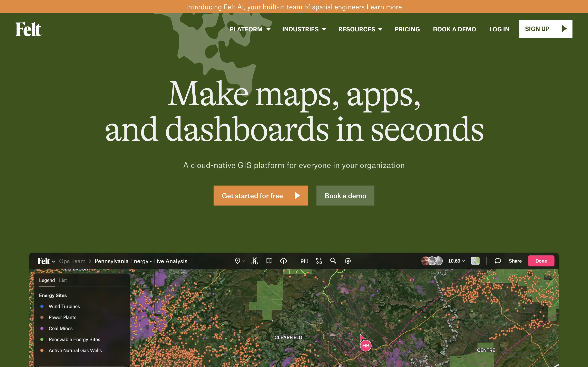Click the Coal Mines legend item
Screen dimensions: 588x367
(60, 328)
